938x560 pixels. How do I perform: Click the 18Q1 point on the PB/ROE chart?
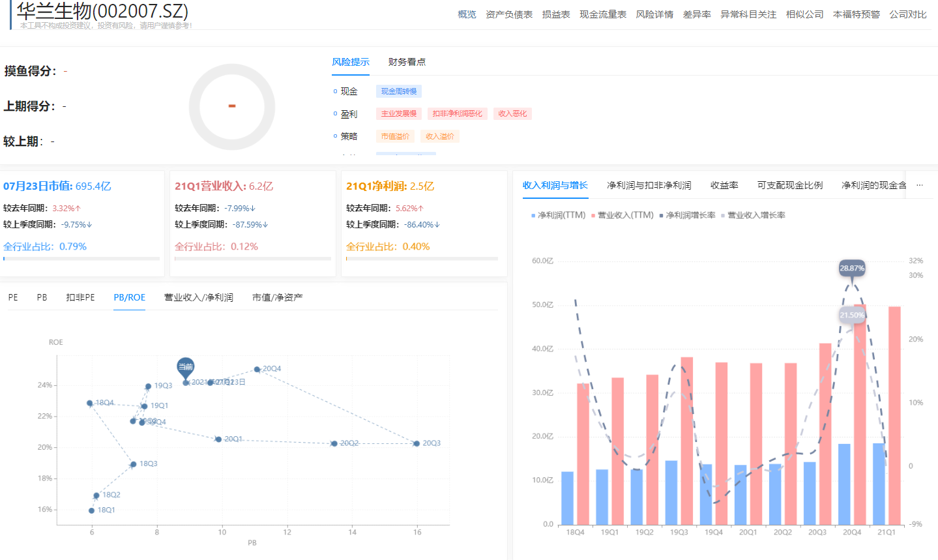pos(91,510)
